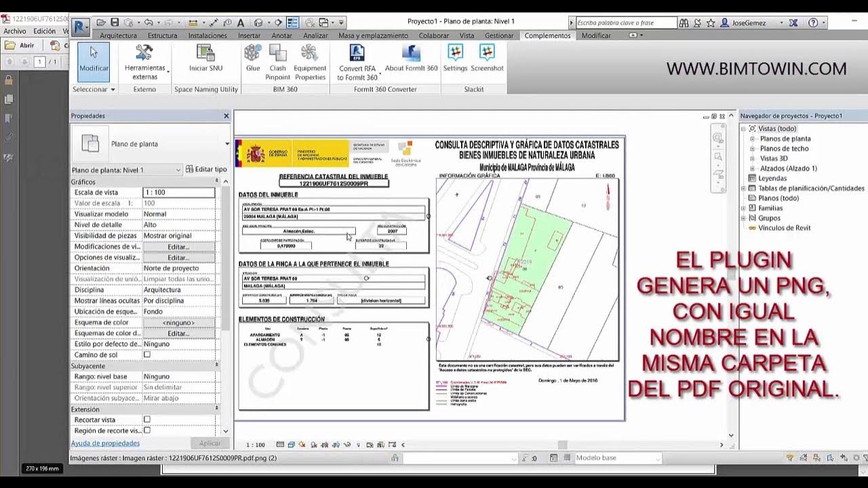Open the Plano de planta: Nivel 1 dropdown

click(127, 169)
